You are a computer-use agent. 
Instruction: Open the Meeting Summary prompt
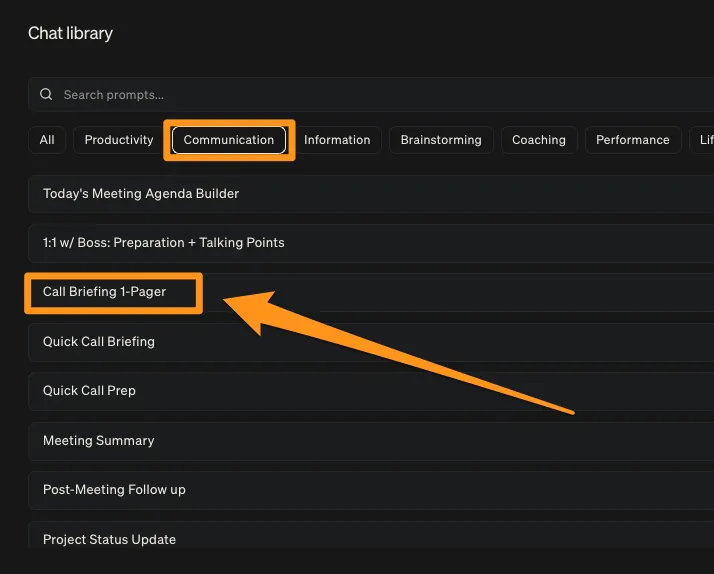(99, 441)
